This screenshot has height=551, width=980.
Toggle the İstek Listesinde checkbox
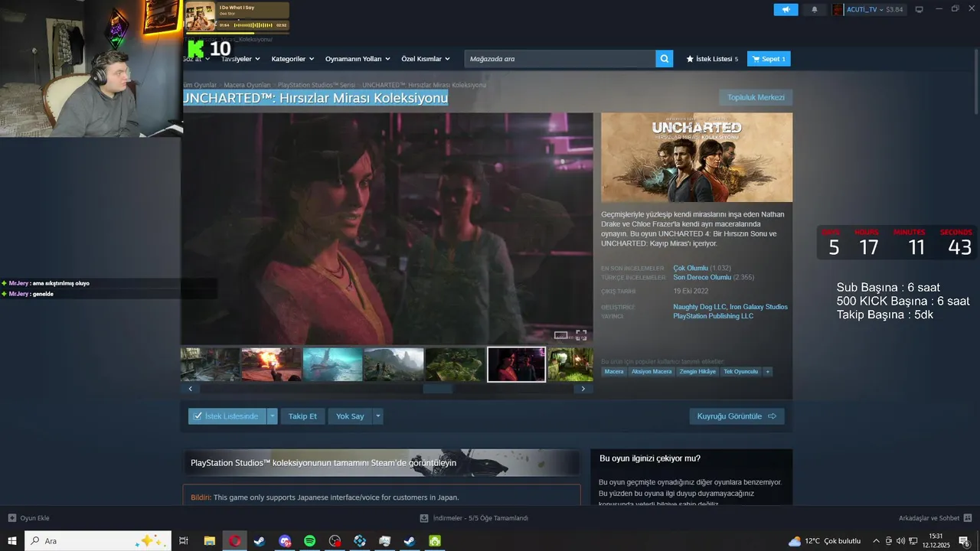tap(198, 416)
